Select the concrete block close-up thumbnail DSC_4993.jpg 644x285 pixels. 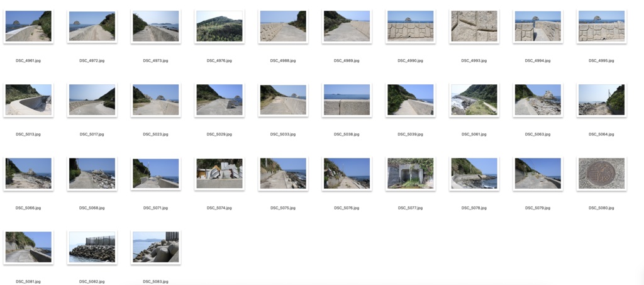(474, 26)
